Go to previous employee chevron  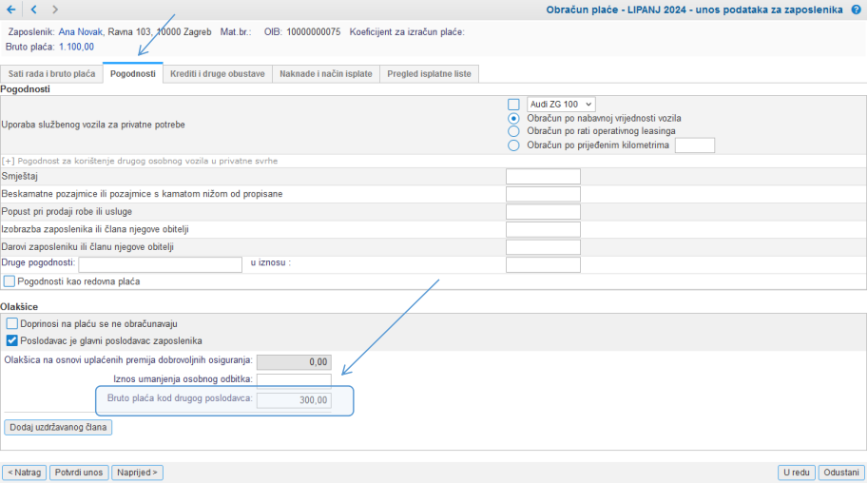[34, 10]
